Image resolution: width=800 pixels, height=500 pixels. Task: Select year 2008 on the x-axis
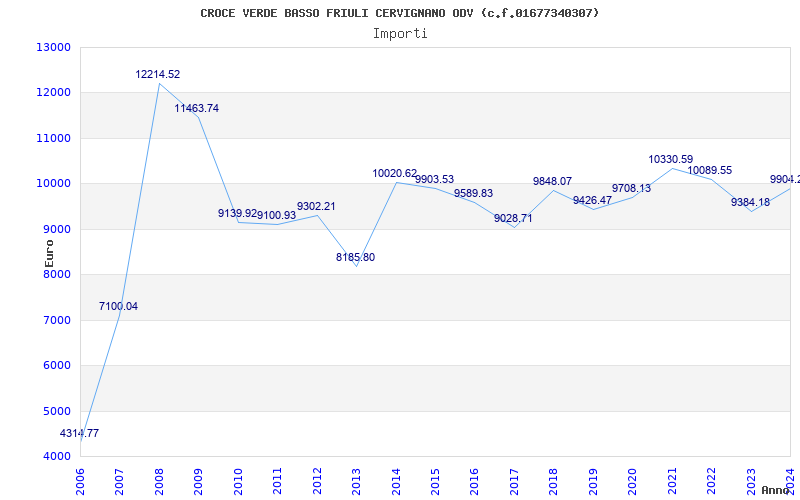159,481
